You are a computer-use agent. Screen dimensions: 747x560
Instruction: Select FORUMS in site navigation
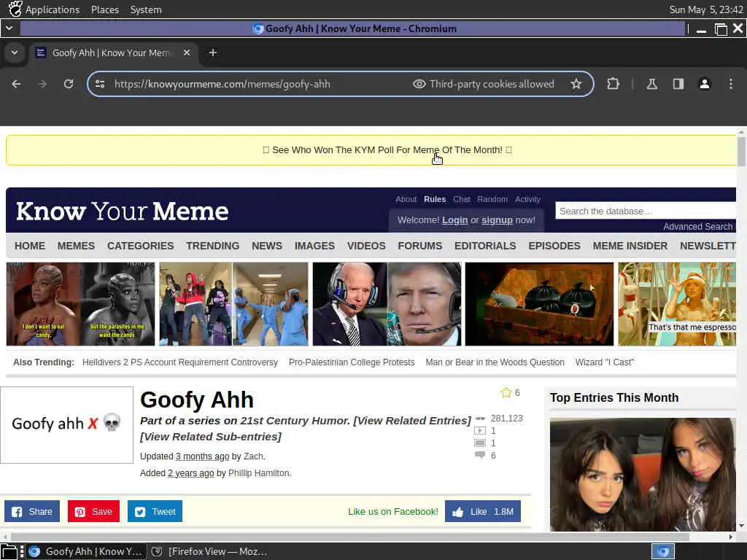click(420, 246)
